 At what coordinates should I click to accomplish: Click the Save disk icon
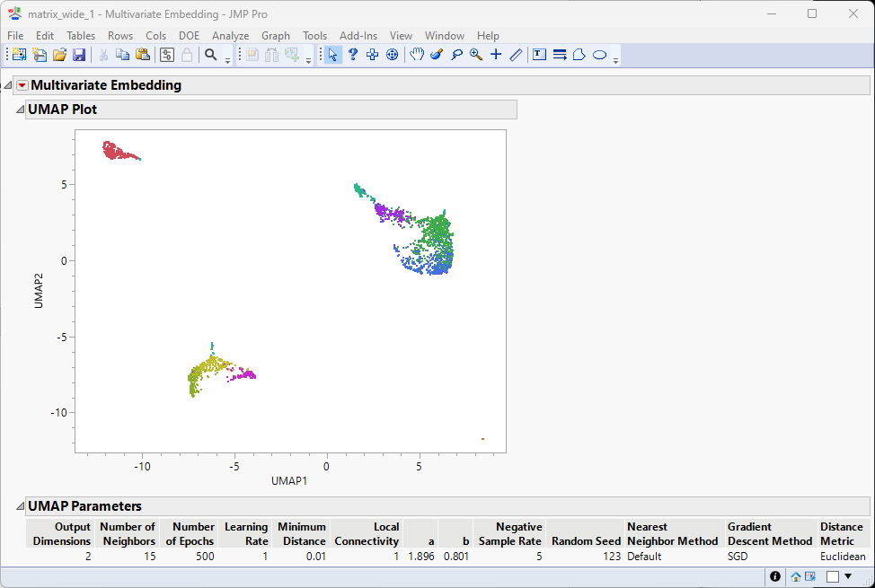[79, 55]
